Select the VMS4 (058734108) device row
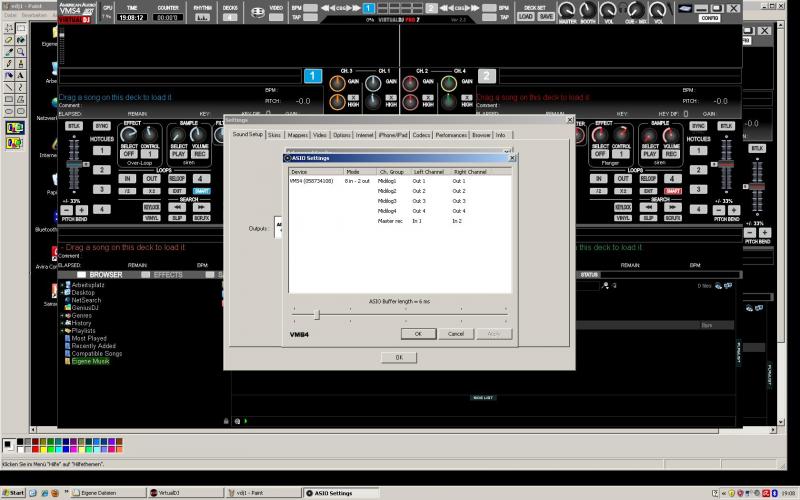The height and width of the screenshot is (500, 800). pos(400,181)
